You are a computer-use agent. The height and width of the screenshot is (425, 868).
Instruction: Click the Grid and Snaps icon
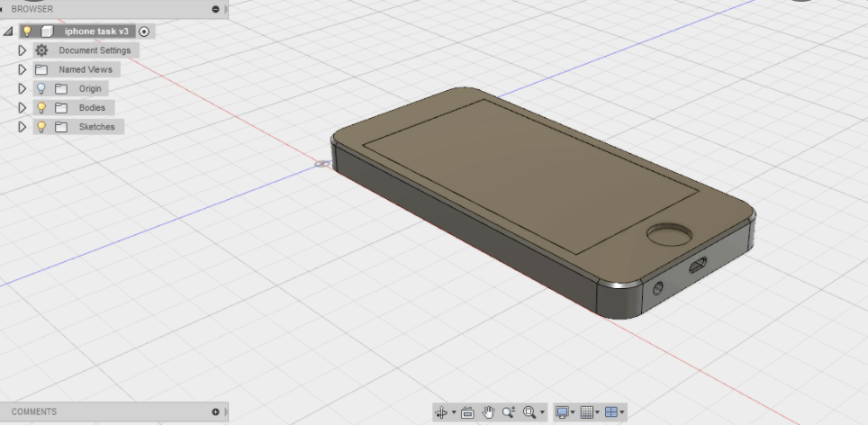click(x=587, y=412)
